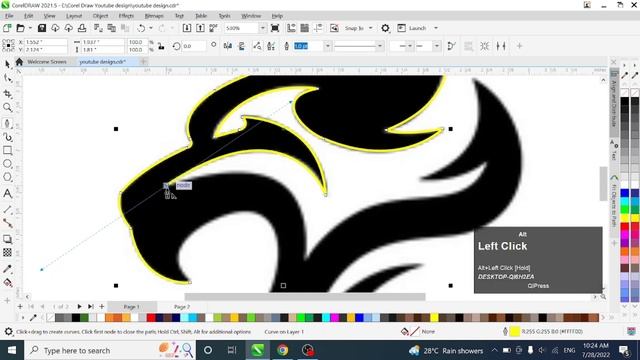Open the outline width dropdown
Image resolution: width=640 pixels, height=360 pixels.
pyautogui.click(x=327, y=46)
